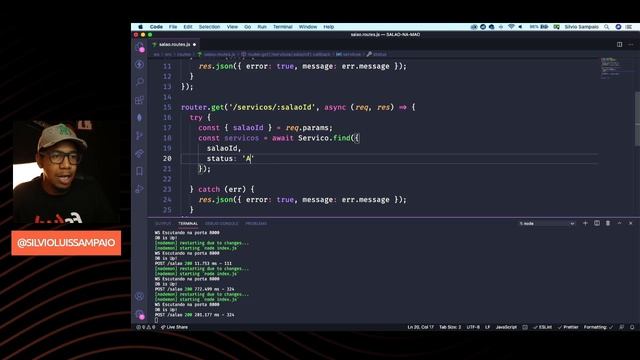The height and width of the screenshot is (360, 640).
Task: Open macOS Wi-Fi menu icon
Action: (x=511, y=27)
